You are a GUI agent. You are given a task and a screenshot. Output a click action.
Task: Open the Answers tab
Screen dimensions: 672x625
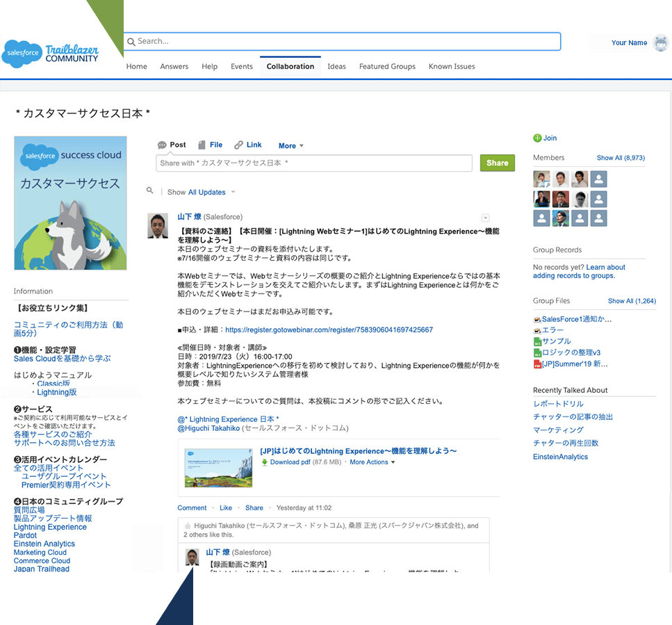point(174,67)
